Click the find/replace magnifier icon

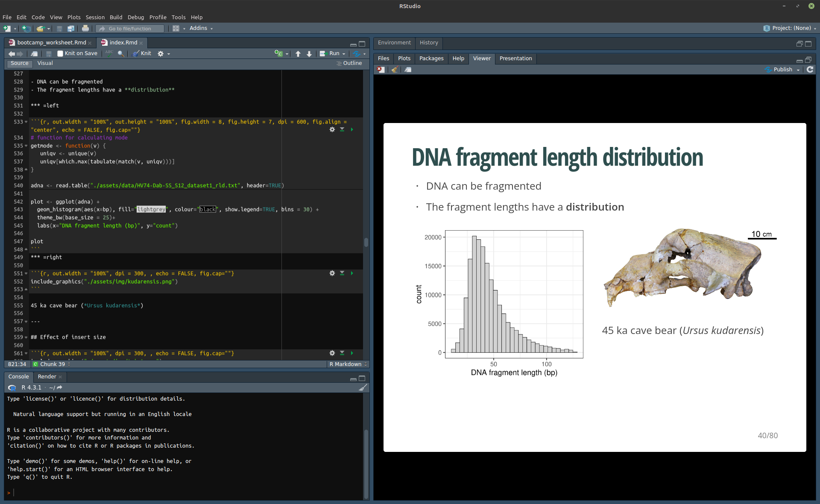pos(121,53)
